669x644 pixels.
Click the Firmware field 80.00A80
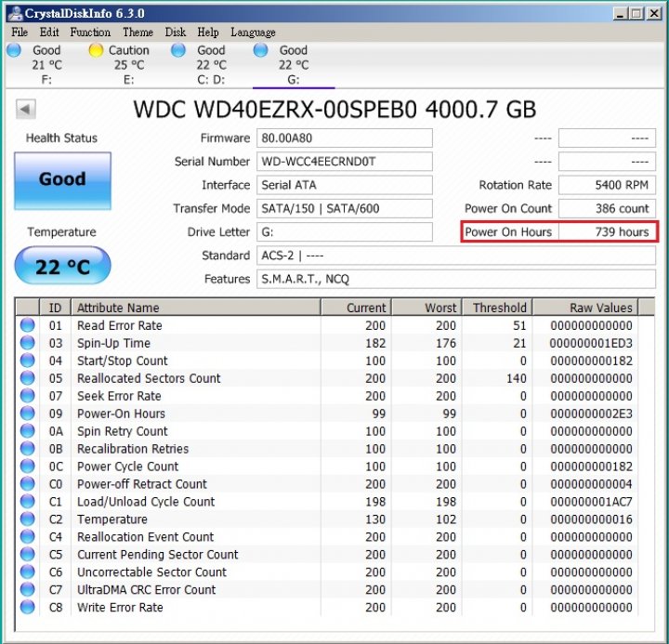click(345, 138)
